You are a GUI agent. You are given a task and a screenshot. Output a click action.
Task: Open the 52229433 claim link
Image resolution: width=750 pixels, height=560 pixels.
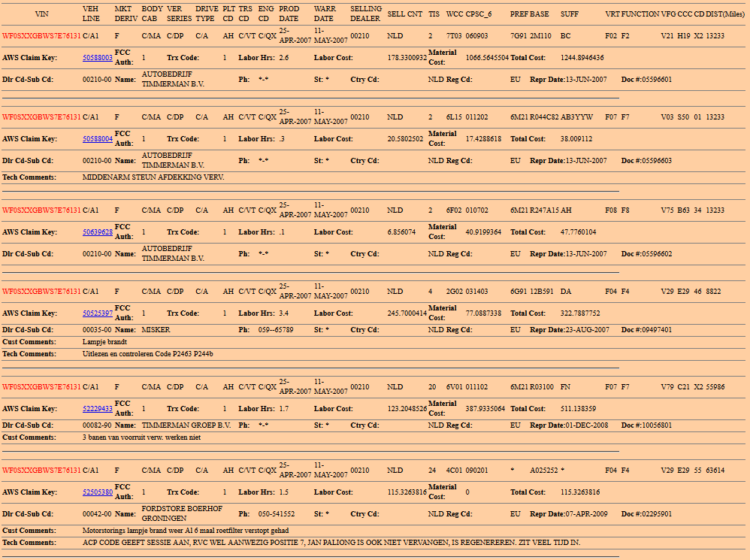(x=98, y=409)
